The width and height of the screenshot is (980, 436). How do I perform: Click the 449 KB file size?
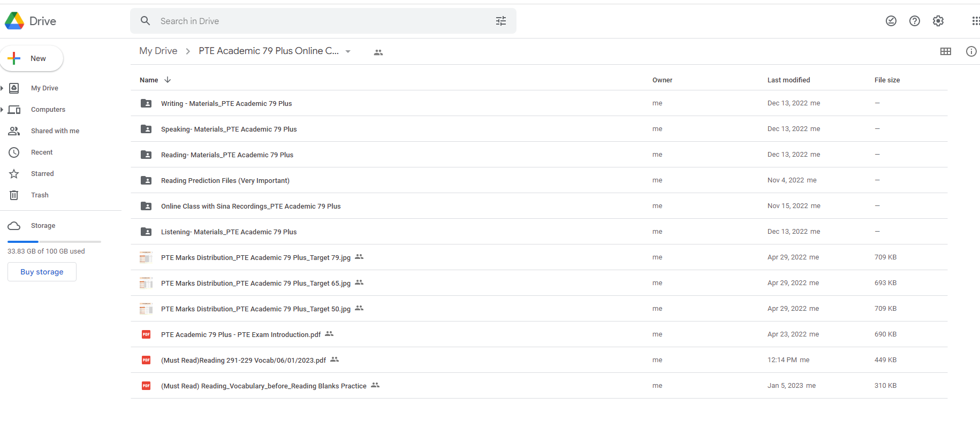885,360
